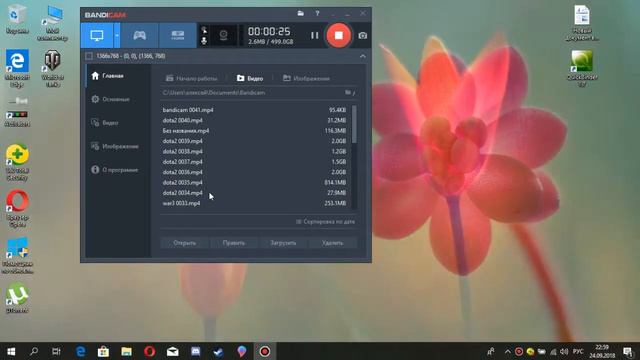
Task: Select game recording mode gamepad icon
Action: [140, 36]
